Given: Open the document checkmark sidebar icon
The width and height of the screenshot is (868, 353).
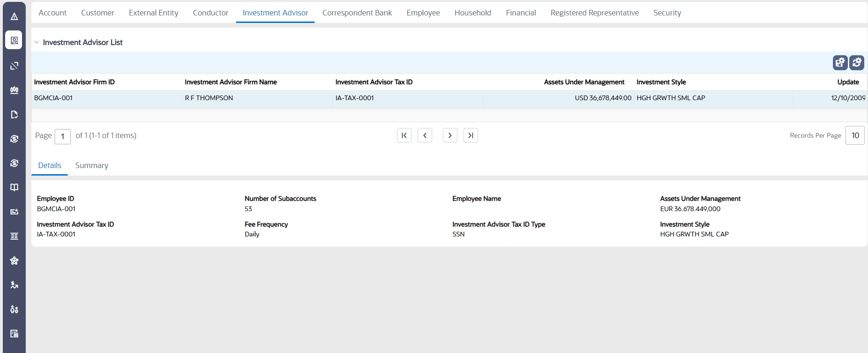Looking at the screenshot, I should (14, 114).
